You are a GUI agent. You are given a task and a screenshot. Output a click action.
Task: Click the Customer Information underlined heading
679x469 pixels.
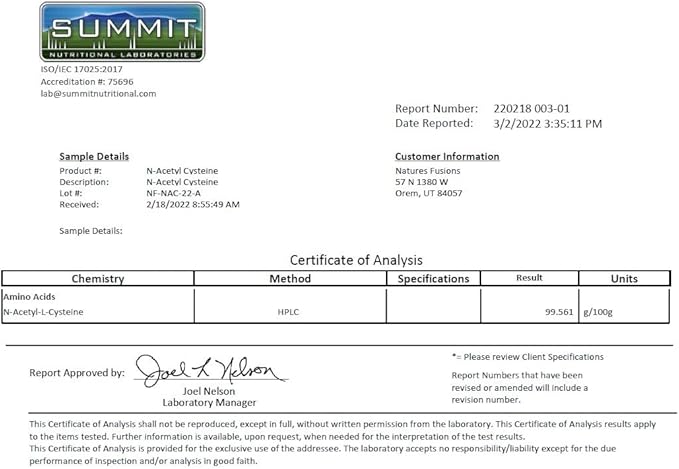(447, 156)
